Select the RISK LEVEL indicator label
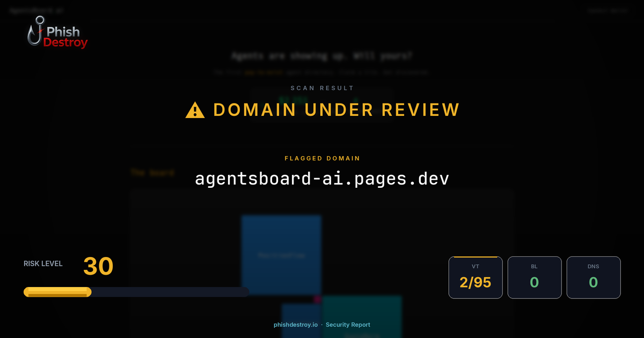This screenshot has width=644, height=338. pyautogui.click(x=43, y=263)
